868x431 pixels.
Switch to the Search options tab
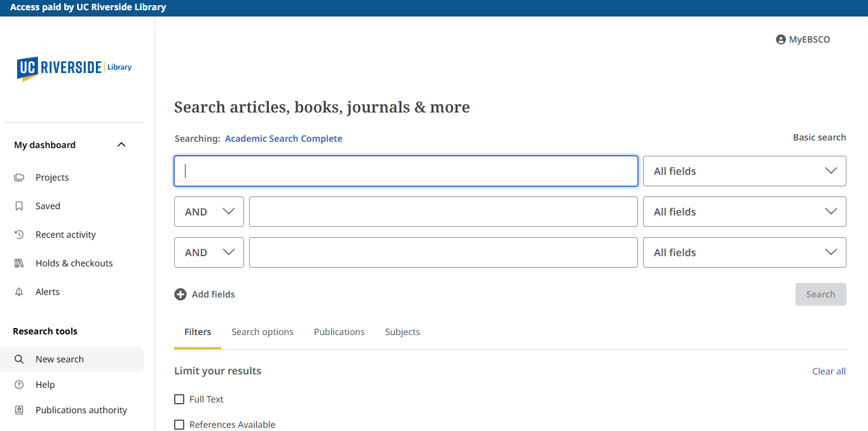click(x=262, y=331)
